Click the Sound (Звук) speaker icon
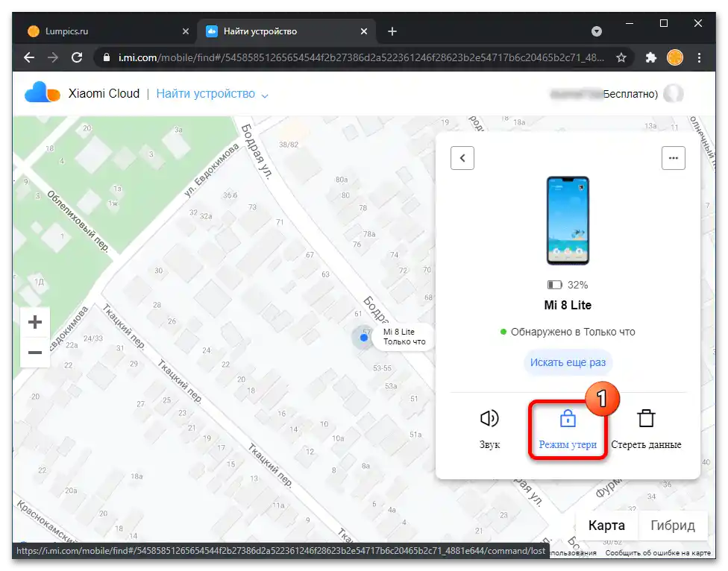This screenshot has width=728, height=571. (489, 418)
